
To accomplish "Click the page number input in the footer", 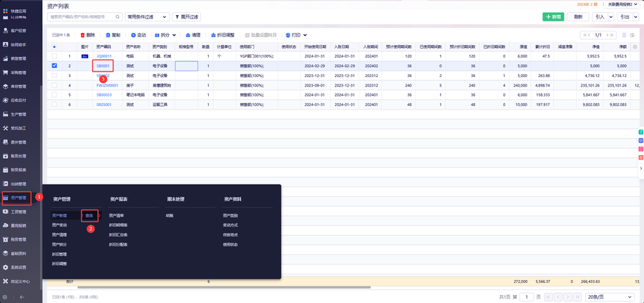I will click(x=527, y=297).
